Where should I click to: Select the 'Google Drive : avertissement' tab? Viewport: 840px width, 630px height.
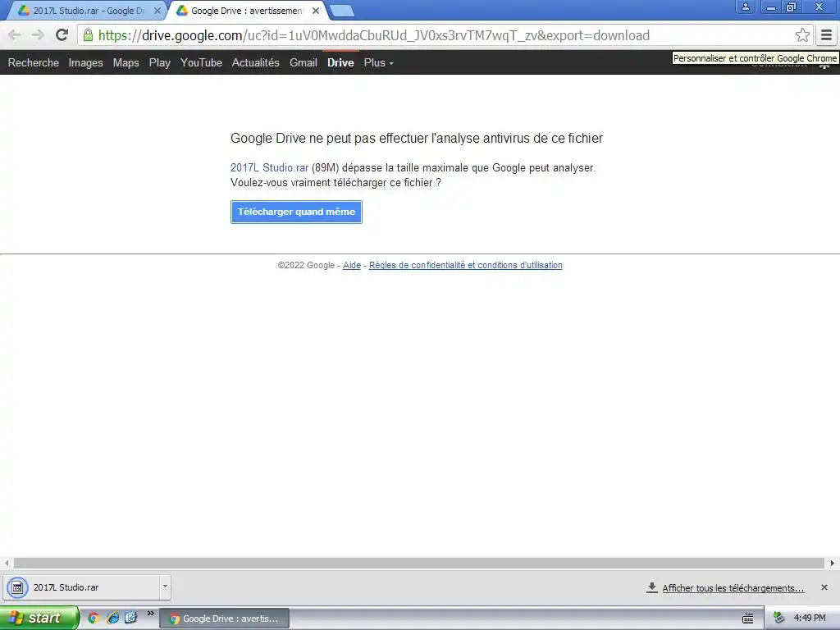click(x=246, y=11)
